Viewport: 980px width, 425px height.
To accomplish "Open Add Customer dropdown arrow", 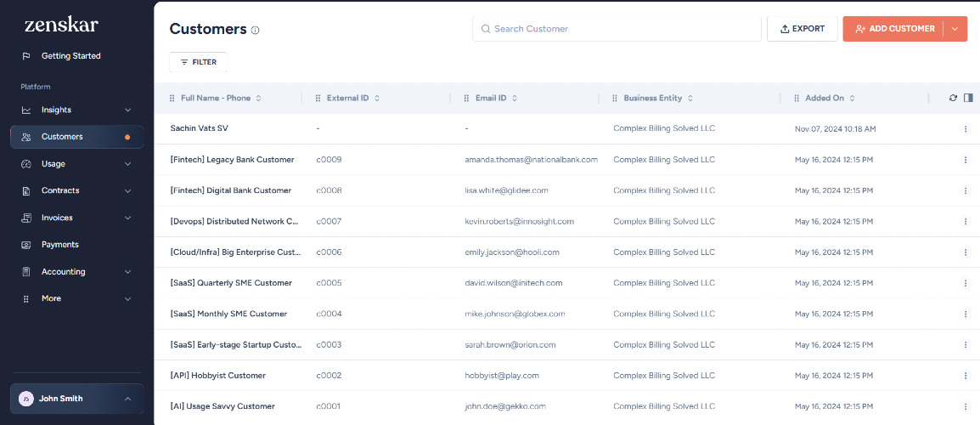I will point(955,29).
